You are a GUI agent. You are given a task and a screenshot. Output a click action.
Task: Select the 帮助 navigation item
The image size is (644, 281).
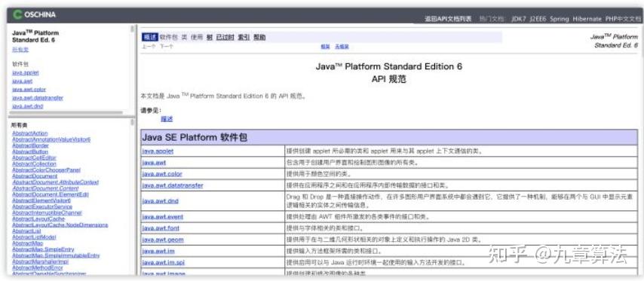tap(259, 38)
